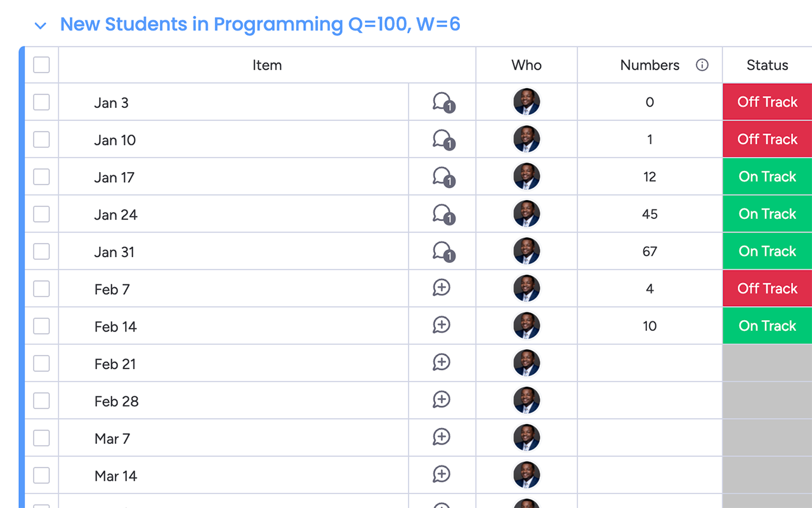Open the Feb 14 item name
Screen dimensions: 812x508
[115, 326]
